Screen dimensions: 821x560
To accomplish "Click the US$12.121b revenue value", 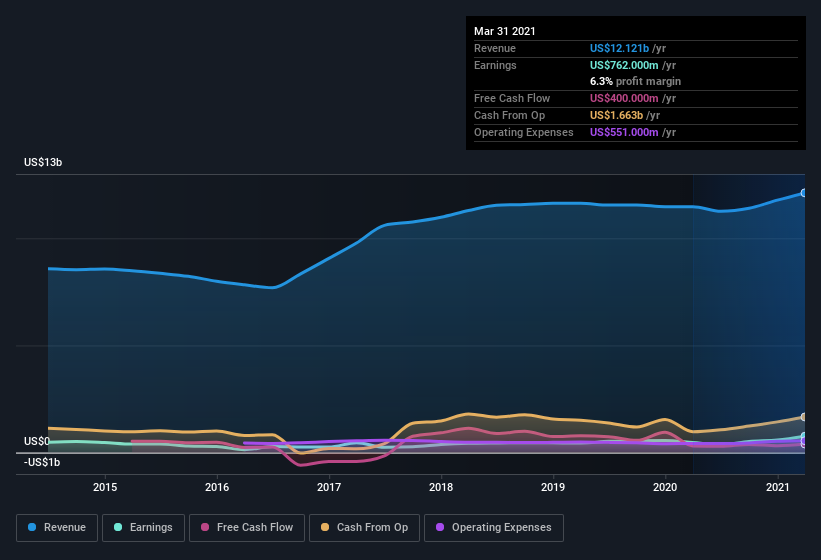I will (619, 48).
